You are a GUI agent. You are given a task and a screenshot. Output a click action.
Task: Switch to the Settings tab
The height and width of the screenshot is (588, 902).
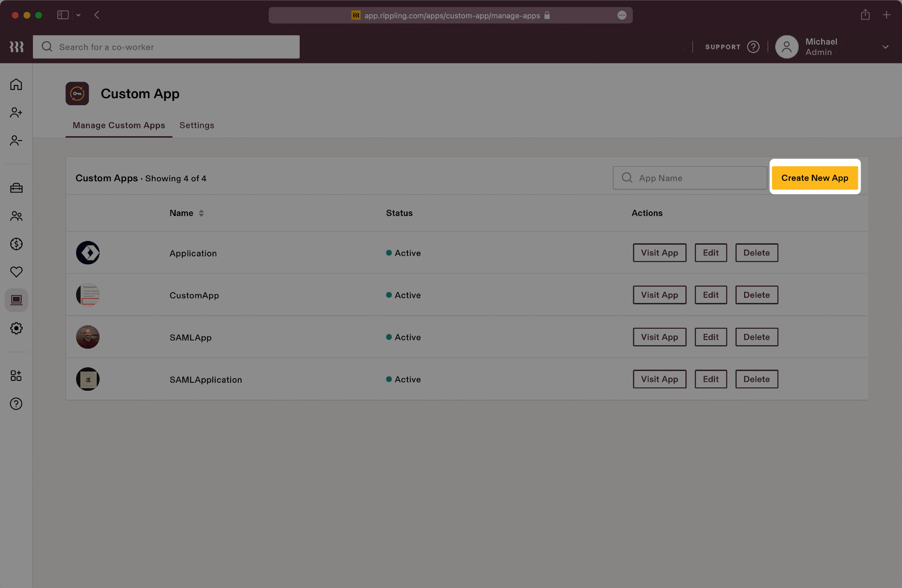pos(196,125)
